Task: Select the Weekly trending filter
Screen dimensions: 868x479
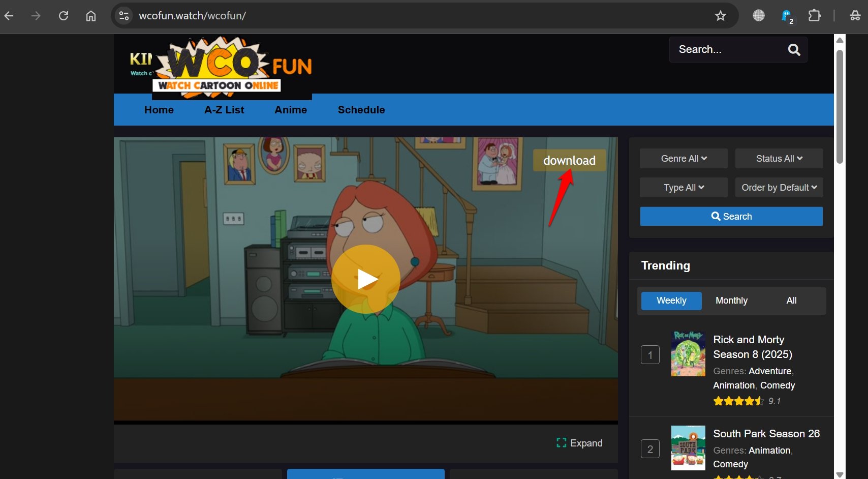Action: [x=671, y=301]
